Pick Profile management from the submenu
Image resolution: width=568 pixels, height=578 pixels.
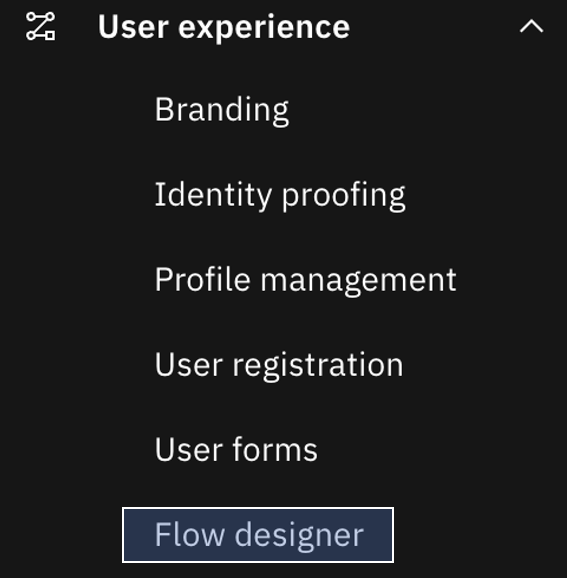305,280
